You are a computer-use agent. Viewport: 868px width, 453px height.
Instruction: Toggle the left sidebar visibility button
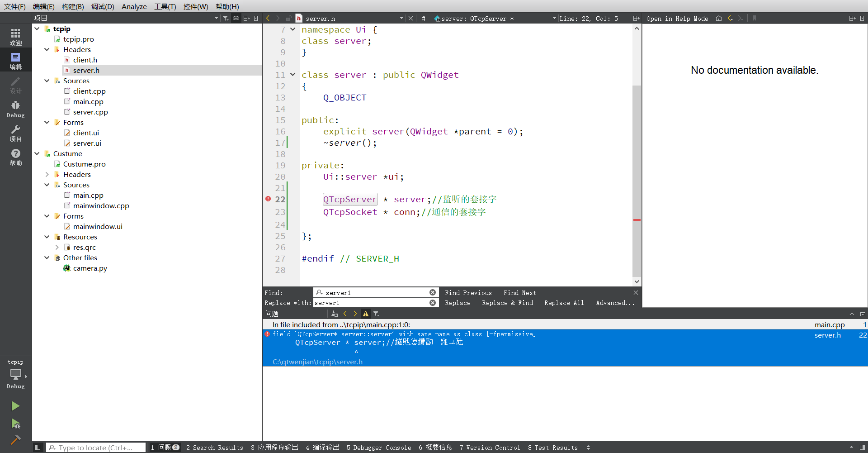(x=38, y=448)
